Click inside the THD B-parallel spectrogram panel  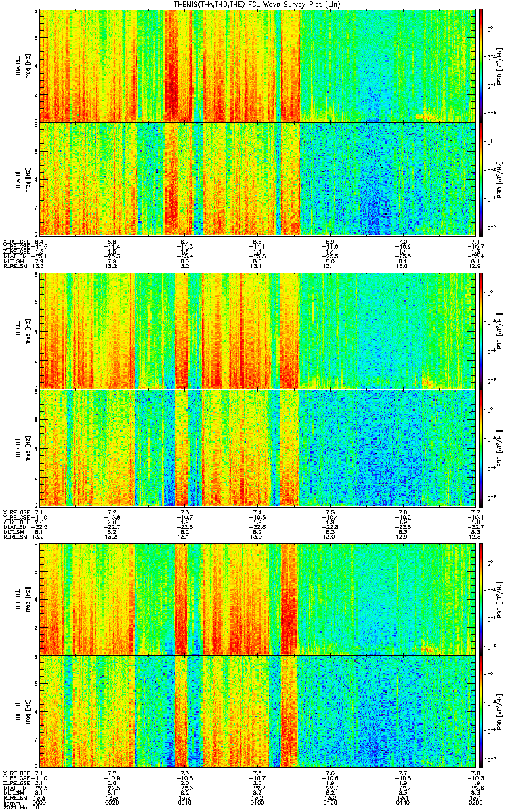257,447
